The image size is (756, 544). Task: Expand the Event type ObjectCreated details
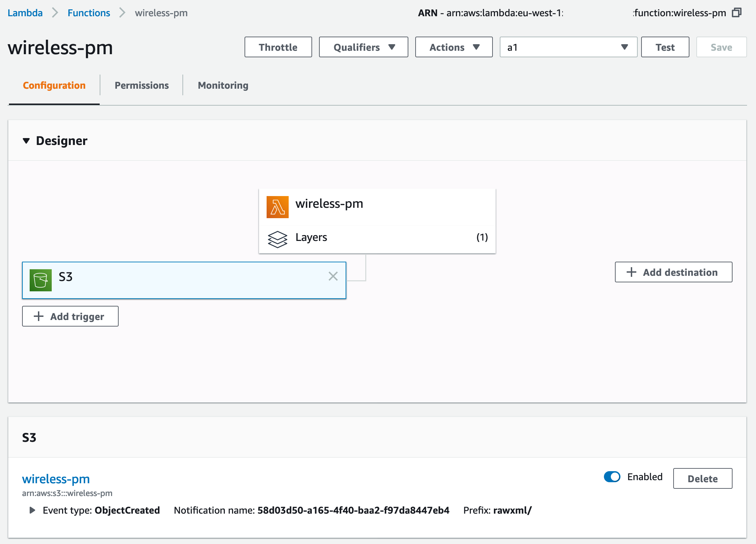click(x=32, y=510)
